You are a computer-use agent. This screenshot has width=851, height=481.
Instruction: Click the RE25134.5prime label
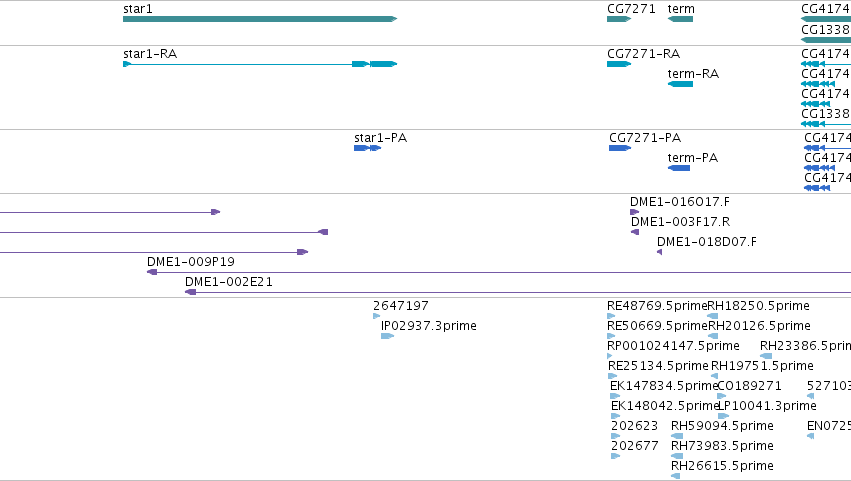pos(658,366)
